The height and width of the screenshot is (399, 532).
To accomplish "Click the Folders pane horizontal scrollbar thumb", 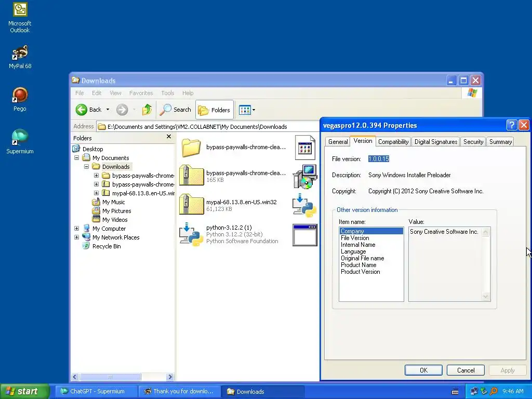I will 110,377.
